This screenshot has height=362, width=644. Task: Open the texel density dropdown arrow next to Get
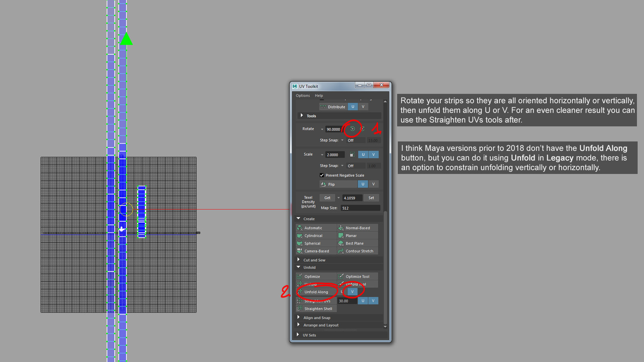tap(339, 198)
